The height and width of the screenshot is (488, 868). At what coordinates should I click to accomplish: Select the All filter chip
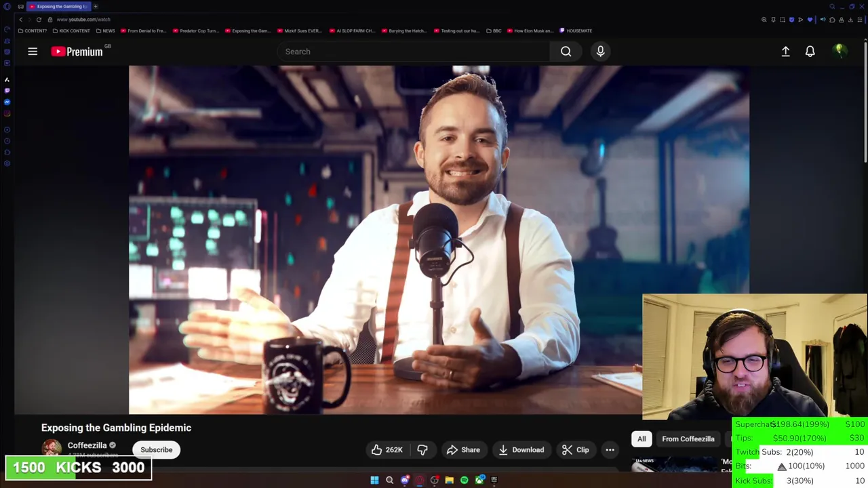click(x=642, y=439)
